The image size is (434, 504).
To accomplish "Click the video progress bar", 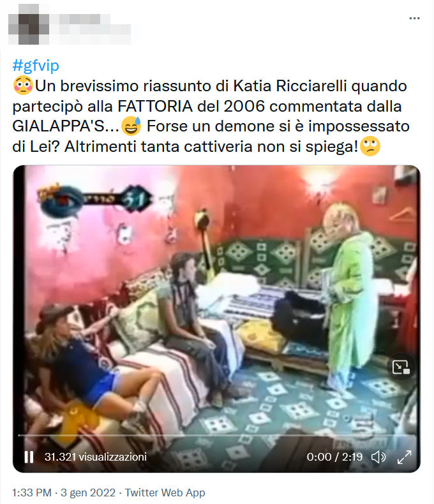I will point(216,435).
